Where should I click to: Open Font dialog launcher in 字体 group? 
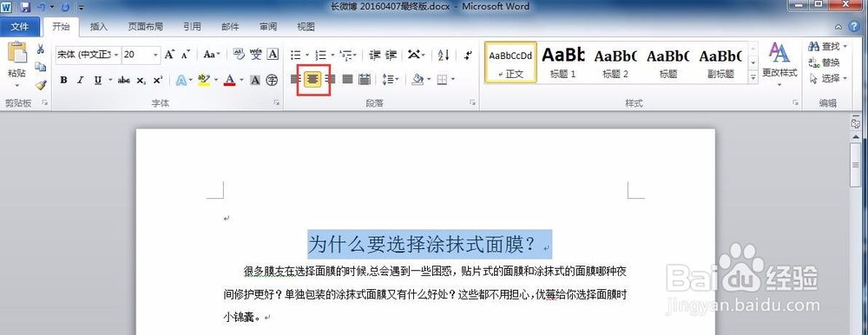click(277, 103)
